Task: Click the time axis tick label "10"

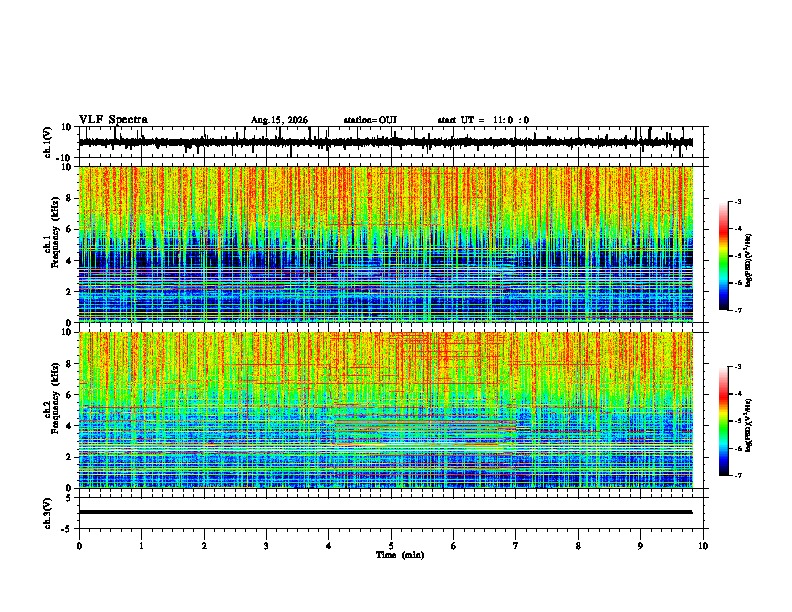Action: (703, 546)
